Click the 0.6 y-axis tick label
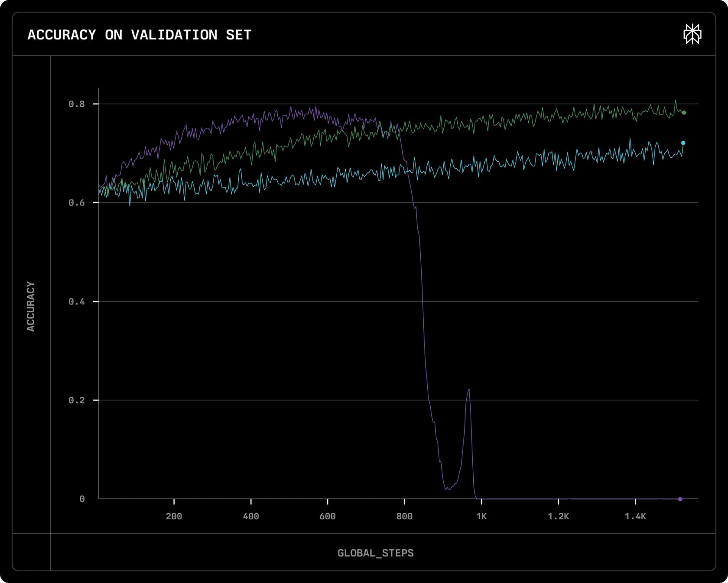The height and width of the screenshot is (583, 728). pos(77,203)
